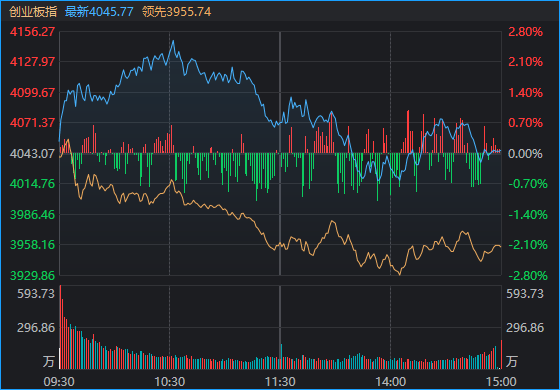This screenshot has height=390, width=560.
Task: Click the 4156.27 price axis label
Action: tap(32, 32)
